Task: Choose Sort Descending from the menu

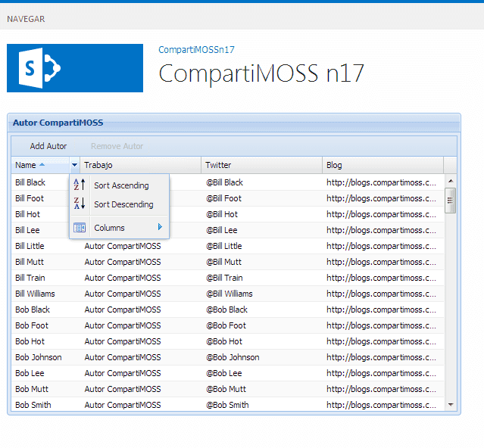Action: point(120,204)
